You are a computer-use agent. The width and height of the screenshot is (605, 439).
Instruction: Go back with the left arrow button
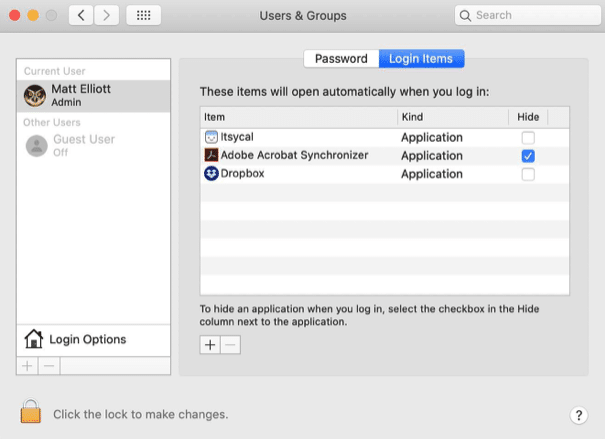click(x=81, y=16)
